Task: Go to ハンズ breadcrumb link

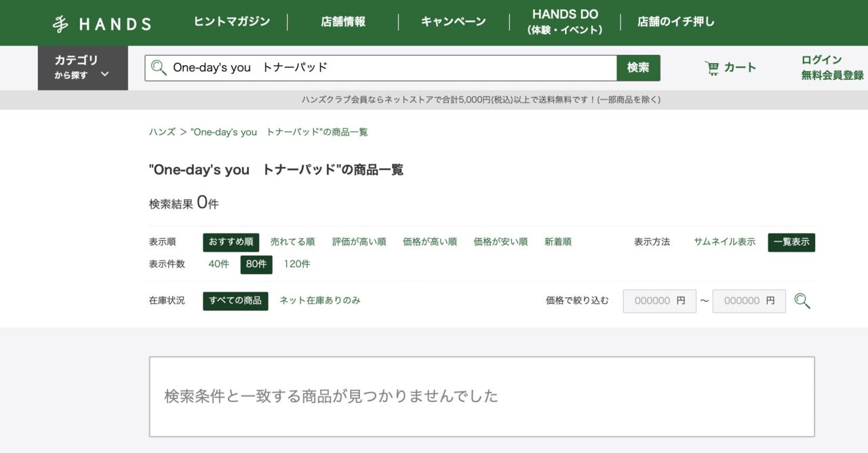Action: coord(162,132)
